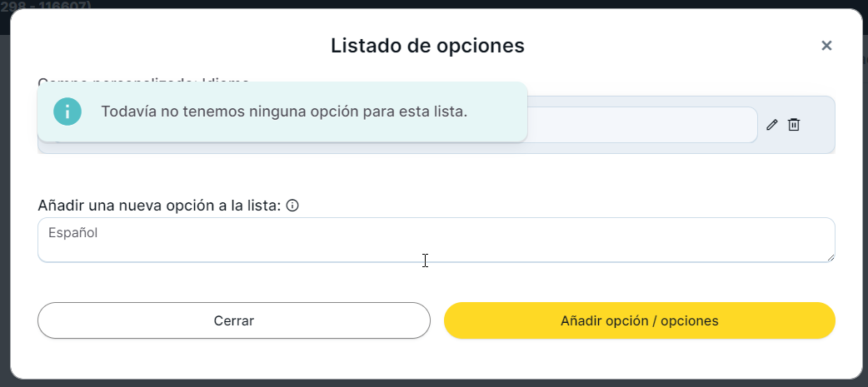868x387 pixels.
Task: Click the 'Todavía no tenemos ninguna opción' notification text
Action: pos(284,112)
